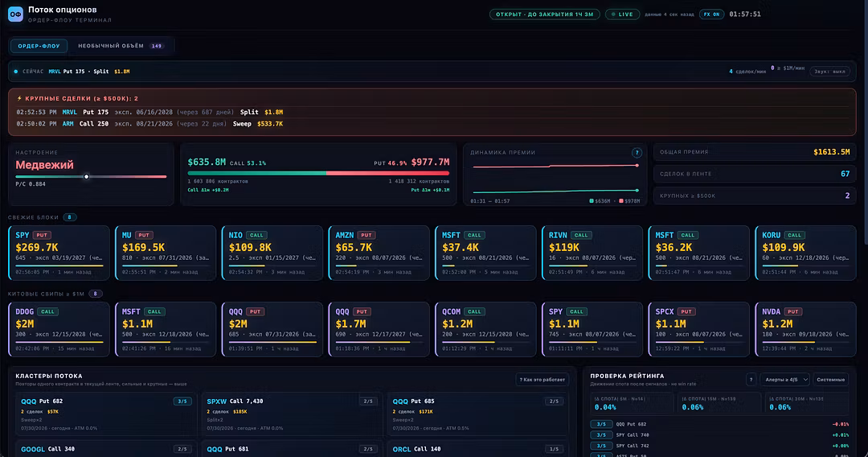Click the lightning icon beside Крупные сделки
Image resolution: width=868 pixels, height=457 pixels.
point(19,99)
